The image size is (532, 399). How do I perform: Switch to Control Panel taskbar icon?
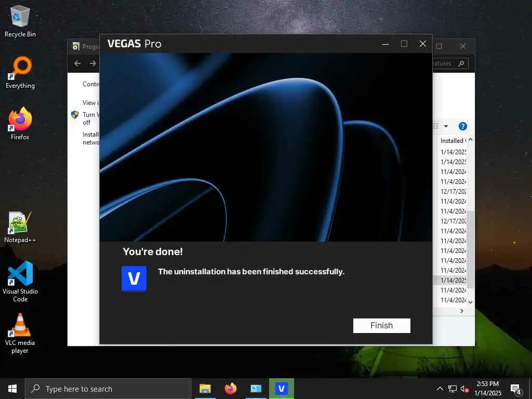click(256, 389)
